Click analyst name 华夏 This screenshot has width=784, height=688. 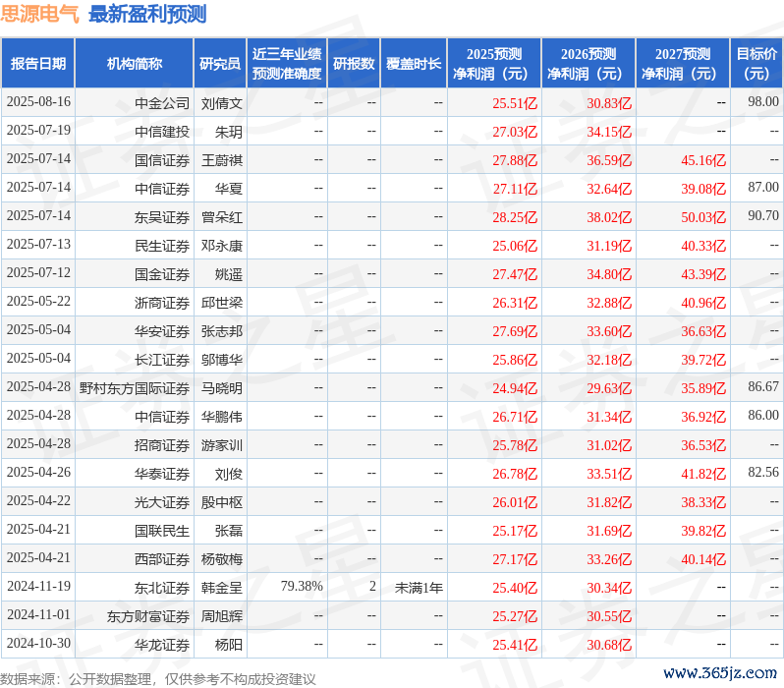point(229,189)
